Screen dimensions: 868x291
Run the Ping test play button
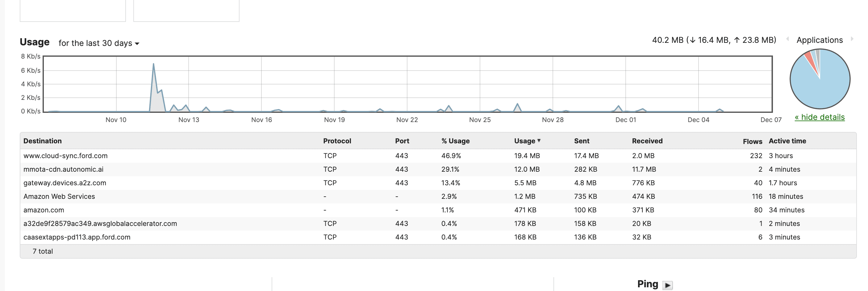click(x=667, y=285)
